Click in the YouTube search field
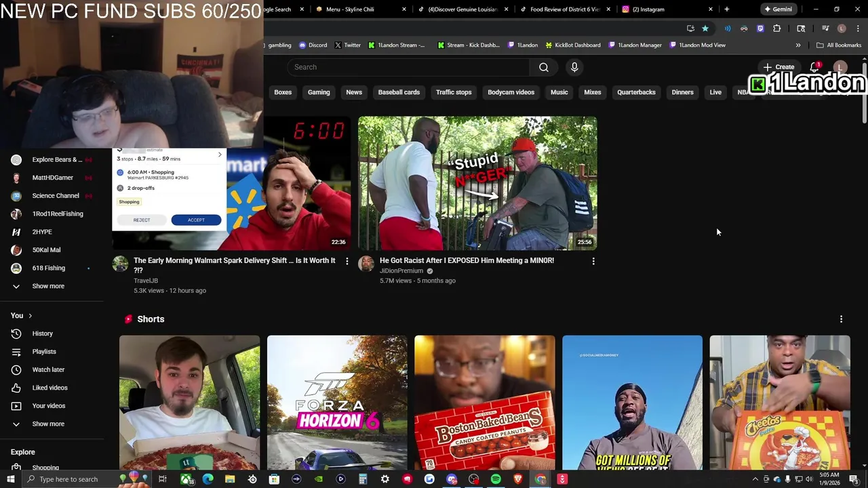This screenshot has height=488, width=868. click(x=408, y=67)
